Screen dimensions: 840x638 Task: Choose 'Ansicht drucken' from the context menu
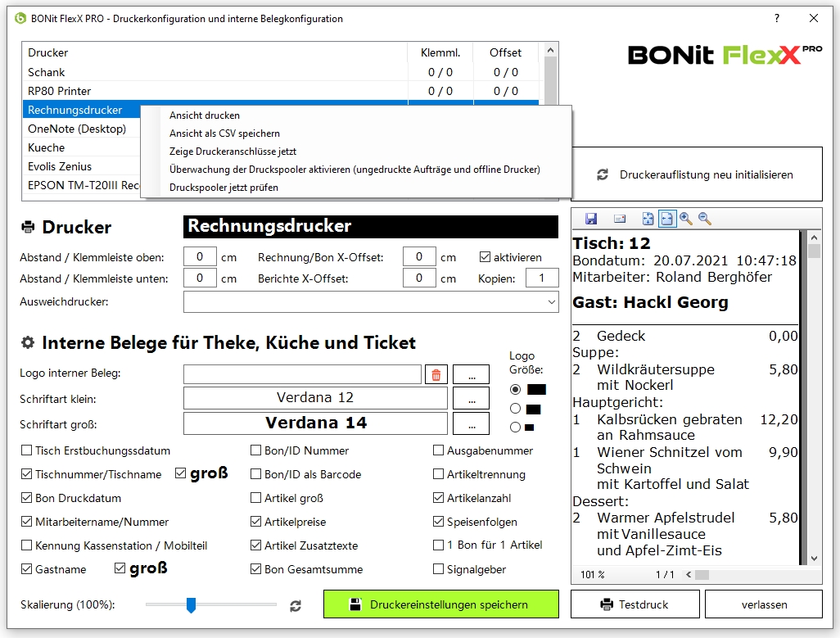pyautogui.click(x=356, y=115)
